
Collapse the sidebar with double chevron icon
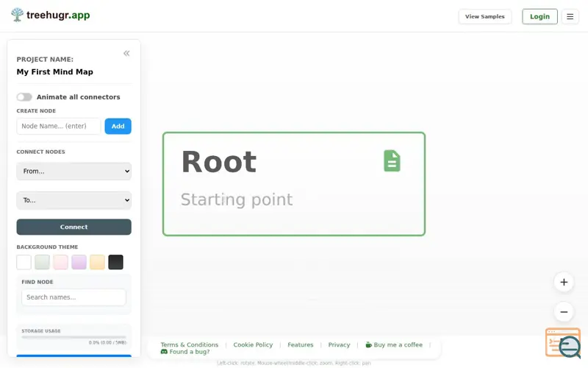(x=126, y=53)
